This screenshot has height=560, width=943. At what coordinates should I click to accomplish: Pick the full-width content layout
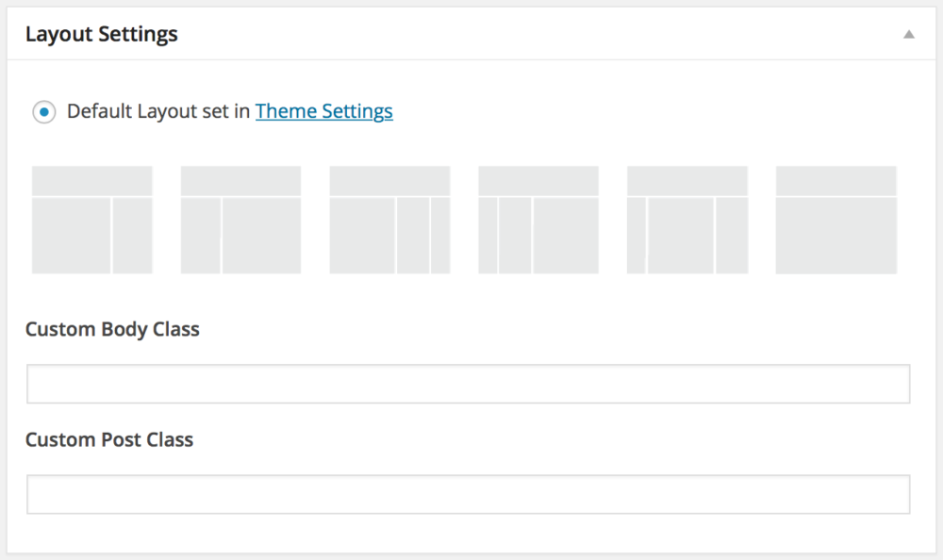click(835, 220)
